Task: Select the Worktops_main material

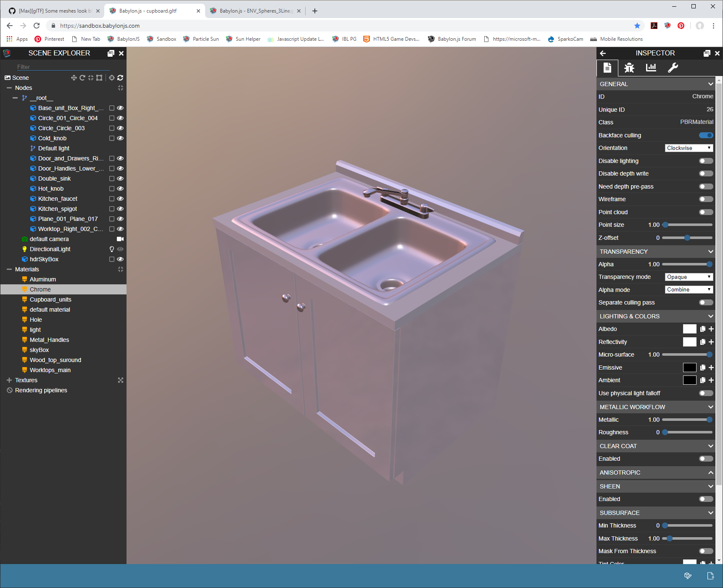Action: pyautogui.click(x=50, y=370)
